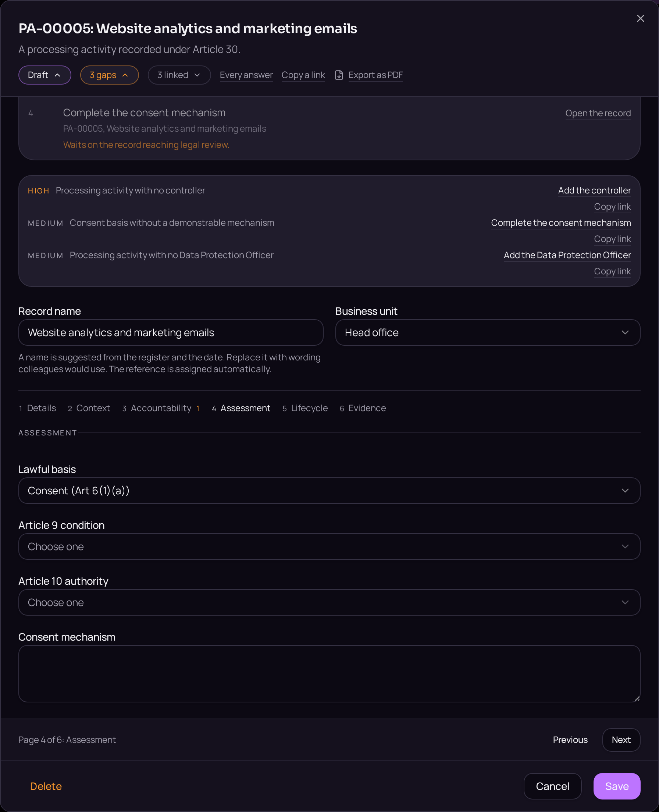Click the purple Save button
The height and width of the screenshot is (812, 659).
click(x=616, y=786)
